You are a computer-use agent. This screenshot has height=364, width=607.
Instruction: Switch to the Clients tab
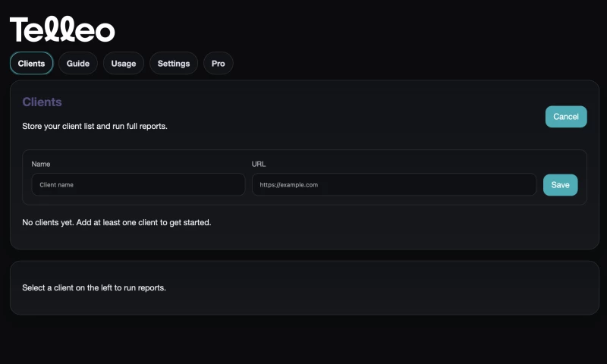(31, 64)
